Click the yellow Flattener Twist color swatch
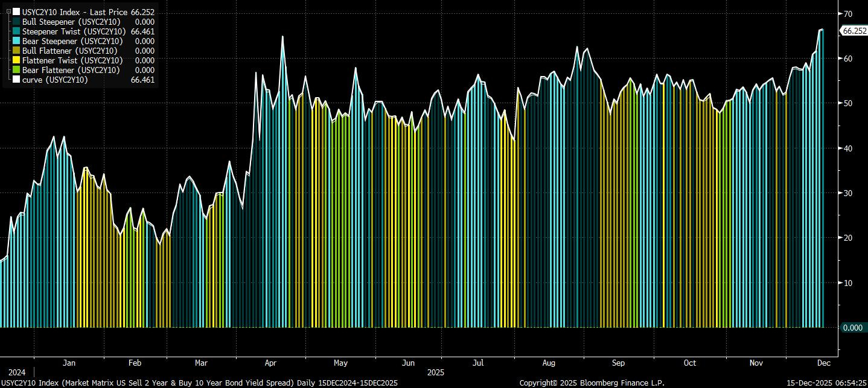The height and width of the screenshot is (388, 868). (16, 60)
